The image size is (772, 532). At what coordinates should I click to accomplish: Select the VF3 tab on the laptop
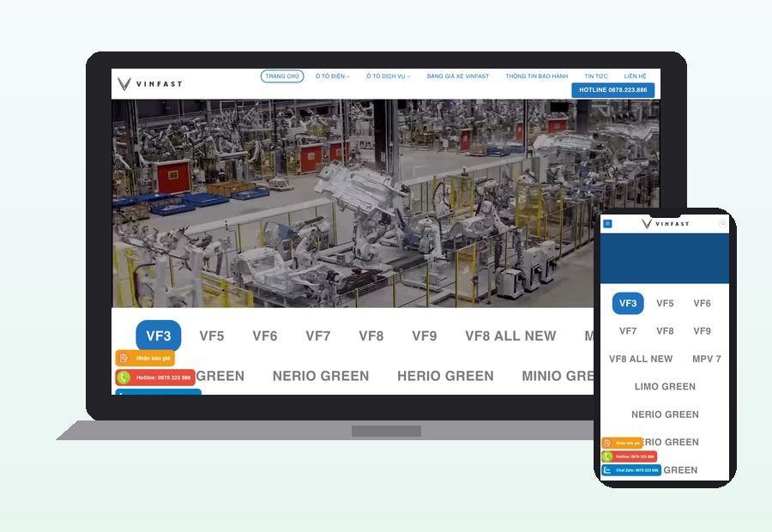[x=159, y=336]
